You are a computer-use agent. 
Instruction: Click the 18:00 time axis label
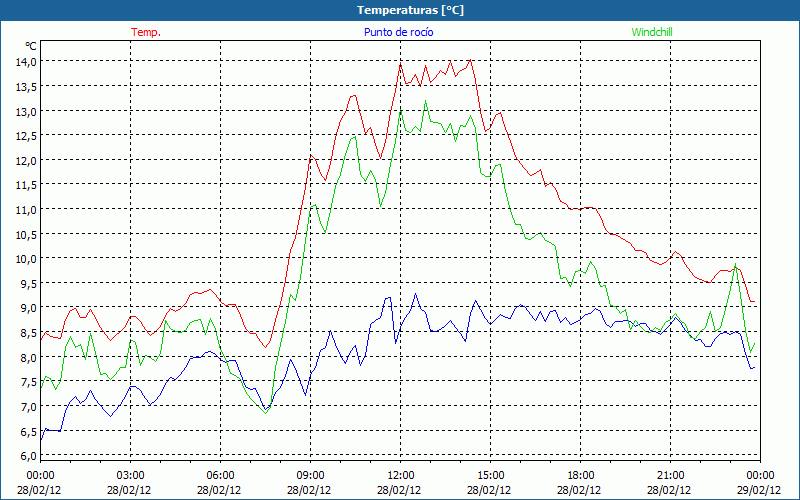(x=581, y=475)
